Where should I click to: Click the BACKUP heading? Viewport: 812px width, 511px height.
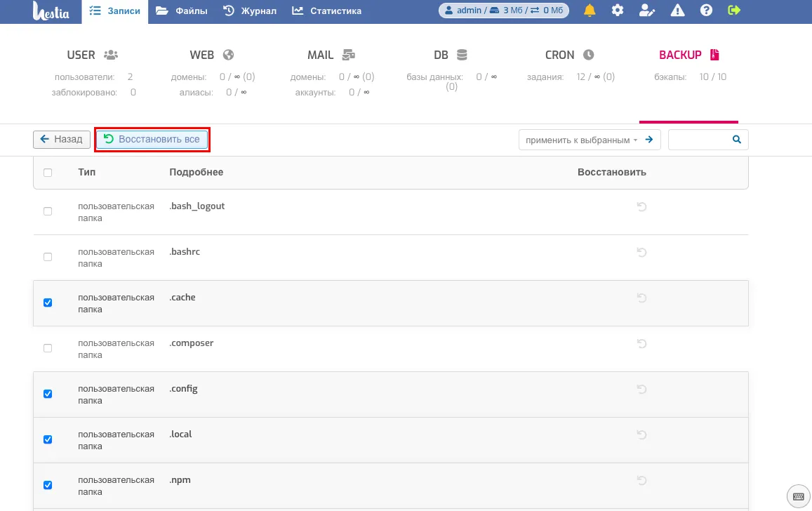tap(680, 55)
